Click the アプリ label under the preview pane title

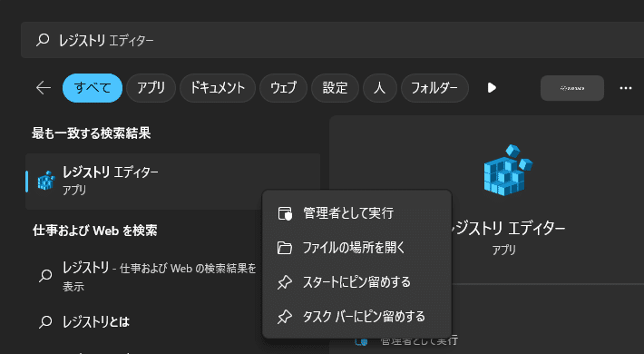[504, 250]
